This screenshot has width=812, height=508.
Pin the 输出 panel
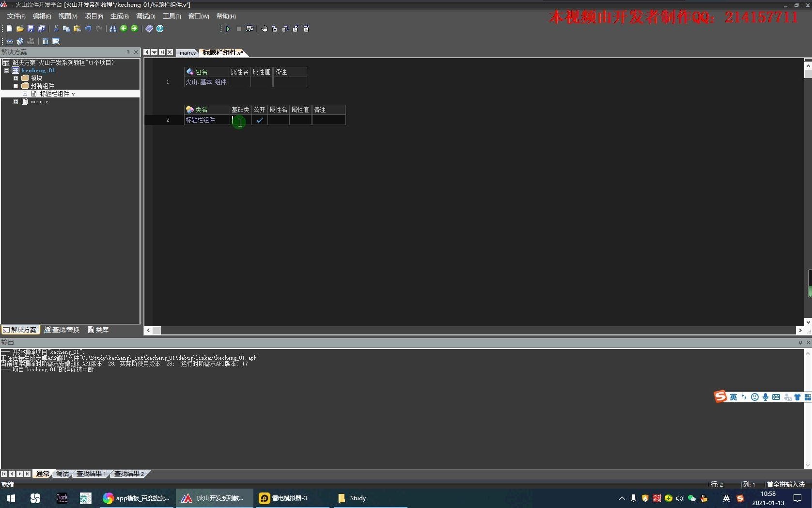pyautogui.click(x=800, y=343)
